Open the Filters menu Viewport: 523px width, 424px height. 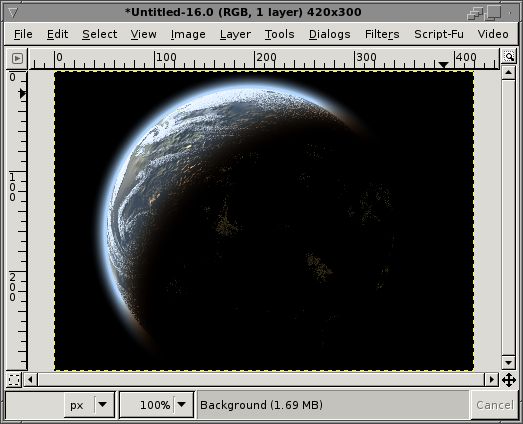(x=382, y=34)
